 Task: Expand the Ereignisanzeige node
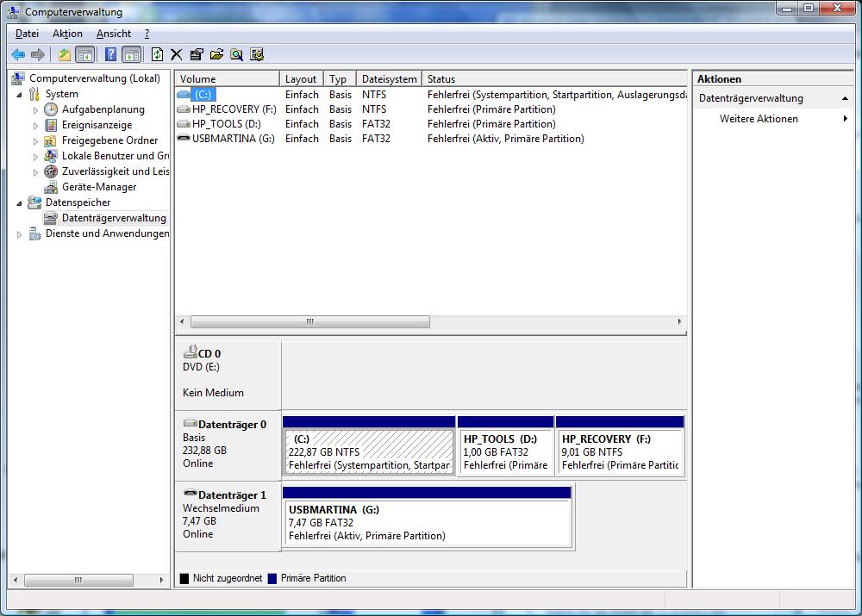tap(35, 125)
